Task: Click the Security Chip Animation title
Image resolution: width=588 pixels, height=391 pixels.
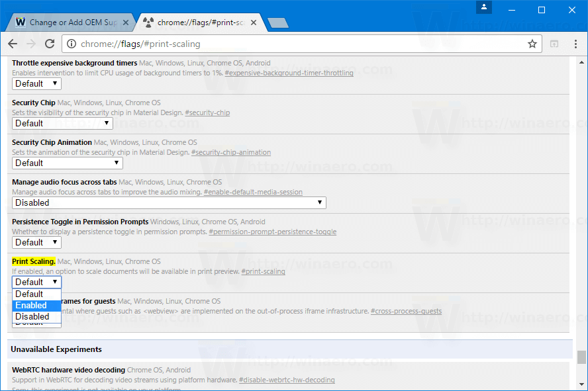Action: coord(52,142)
